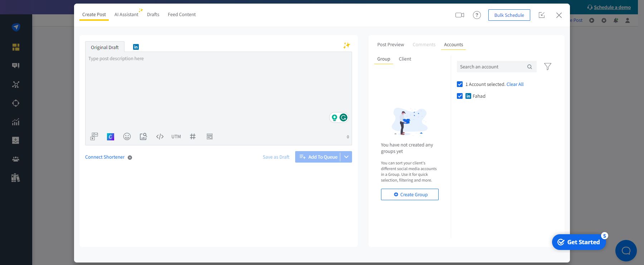Click the green lightbulb Grammarly suggestion icon
Screen dimensions: 644x265
tap(335, 117)
